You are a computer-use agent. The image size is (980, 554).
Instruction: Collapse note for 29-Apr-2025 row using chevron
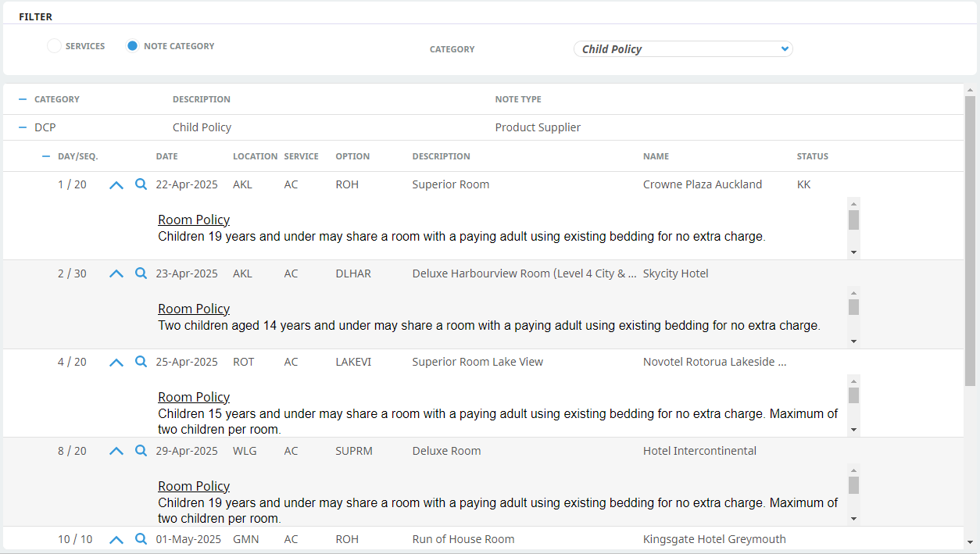[116, 451]
